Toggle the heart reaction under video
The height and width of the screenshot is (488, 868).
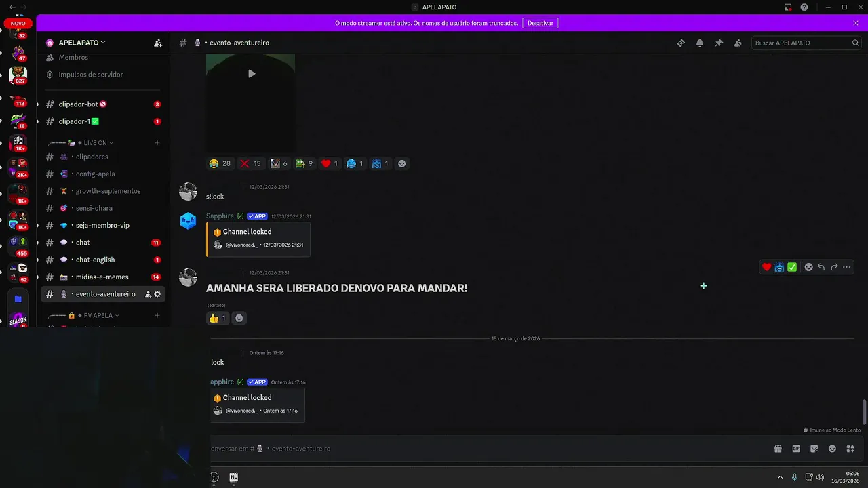[329, 163]
